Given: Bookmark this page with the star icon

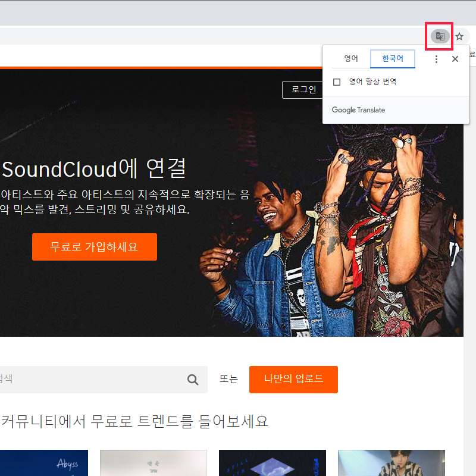Looking at the screenshot, I should [x=459, y=36].
